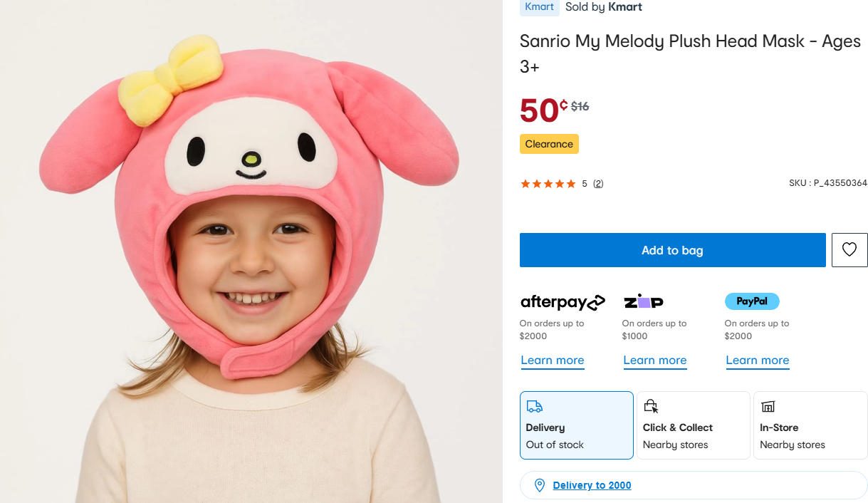Switch to Click & Collect option
The image size is (868, 503).
[693, 425]
